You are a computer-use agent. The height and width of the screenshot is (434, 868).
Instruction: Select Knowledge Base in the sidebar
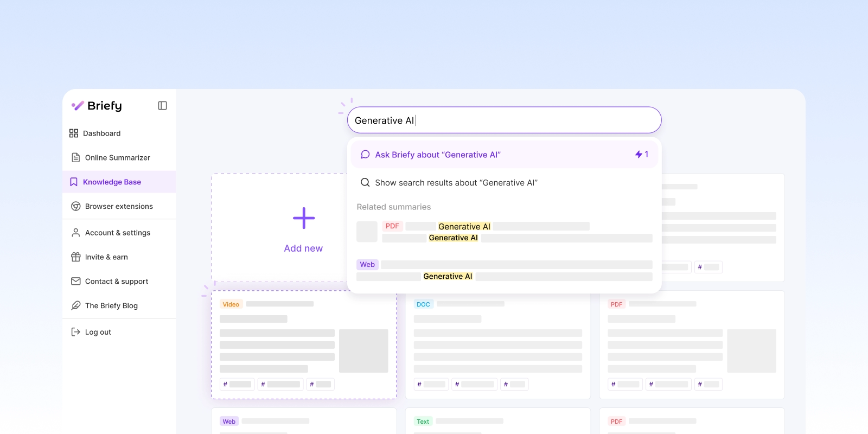point(119,182)
